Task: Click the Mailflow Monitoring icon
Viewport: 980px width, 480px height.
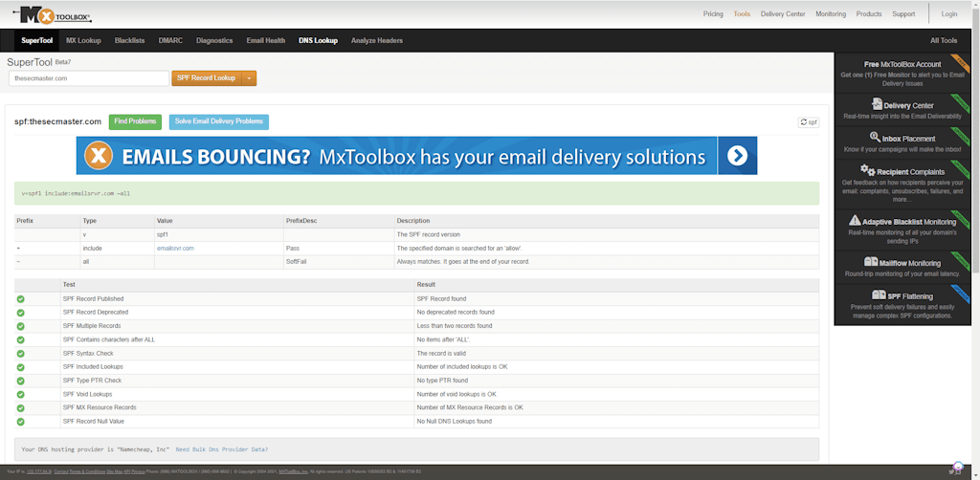Action: pyautogui.click(x=871, y=262)
